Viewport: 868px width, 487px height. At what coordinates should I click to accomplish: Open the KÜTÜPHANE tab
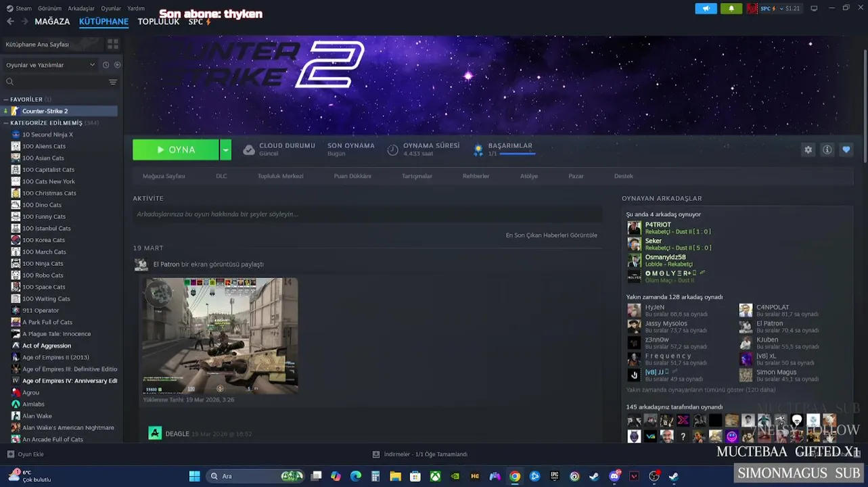(x=104, y=22)
